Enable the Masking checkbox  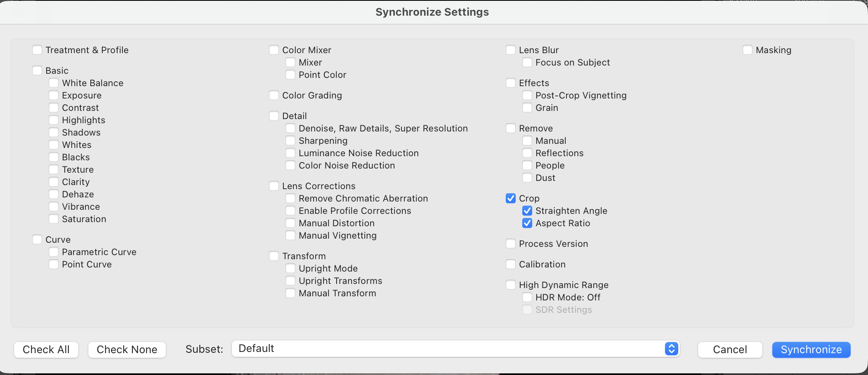748,49
